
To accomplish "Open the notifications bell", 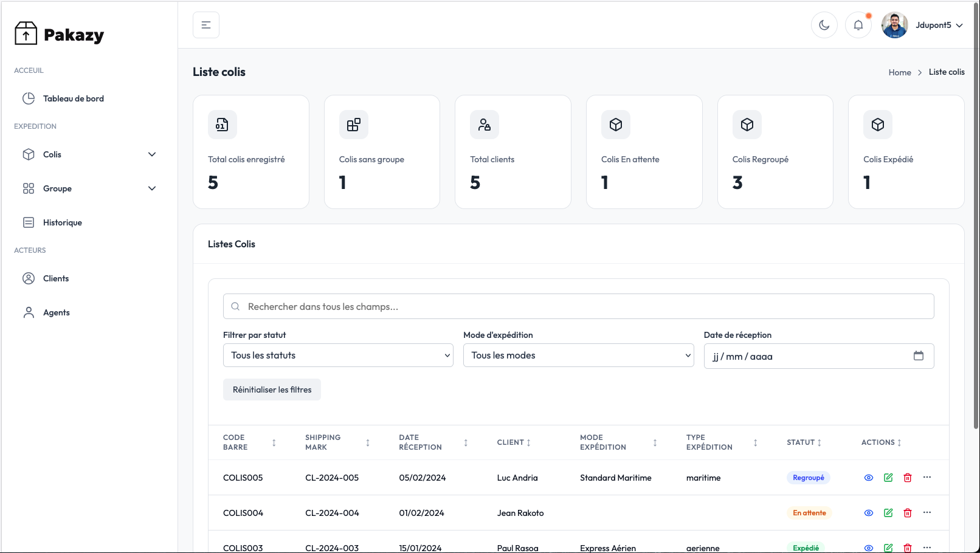I will click(858, 25).
